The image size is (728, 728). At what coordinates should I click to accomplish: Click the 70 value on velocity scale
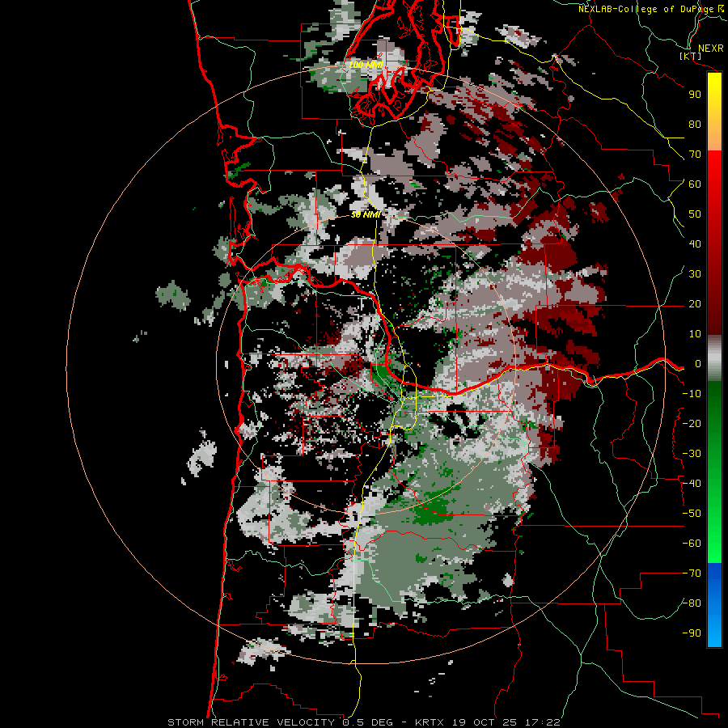[695, 154]
